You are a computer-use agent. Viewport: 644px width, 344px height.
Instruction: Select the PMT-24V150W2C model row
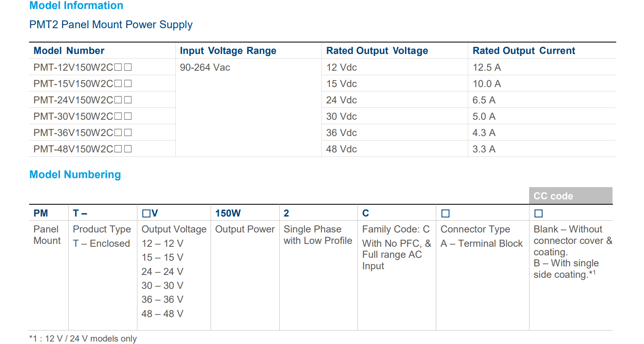pos(82,100)
